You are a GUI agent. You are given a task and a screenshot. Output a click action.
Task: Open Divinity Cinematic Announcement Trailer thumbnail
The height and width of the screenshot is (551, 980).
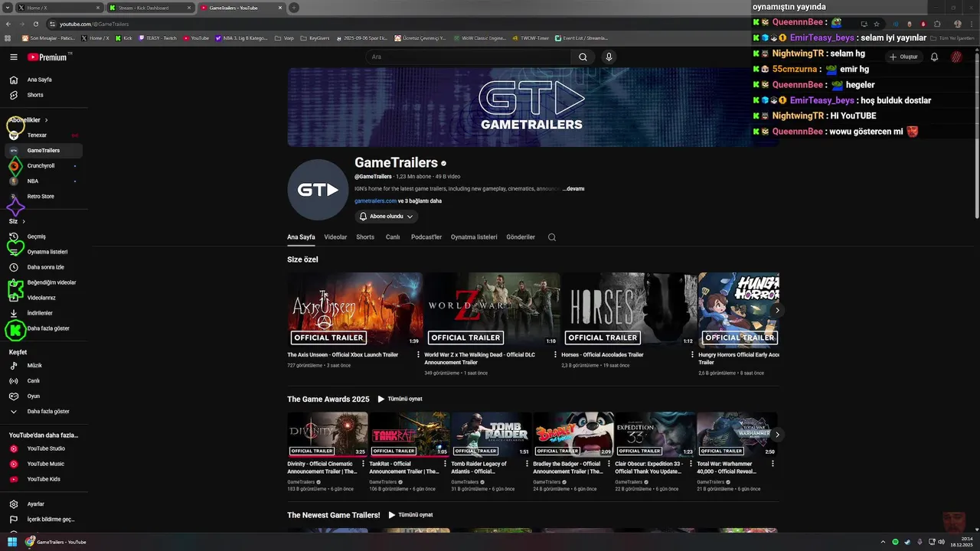tap(327, 435)
